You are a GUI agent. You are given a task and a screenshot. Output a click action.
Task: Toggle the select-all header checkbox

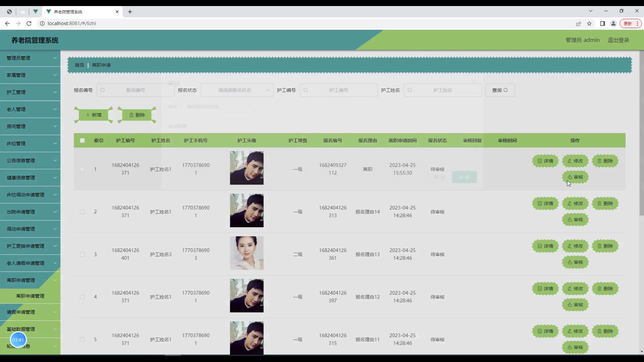coord(82,140)
